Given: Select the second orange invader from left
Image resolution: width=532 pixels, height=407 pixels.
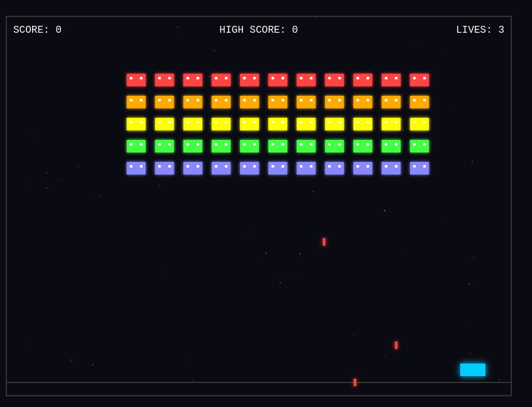Looking at the screenshot, I should click(164, 102).
